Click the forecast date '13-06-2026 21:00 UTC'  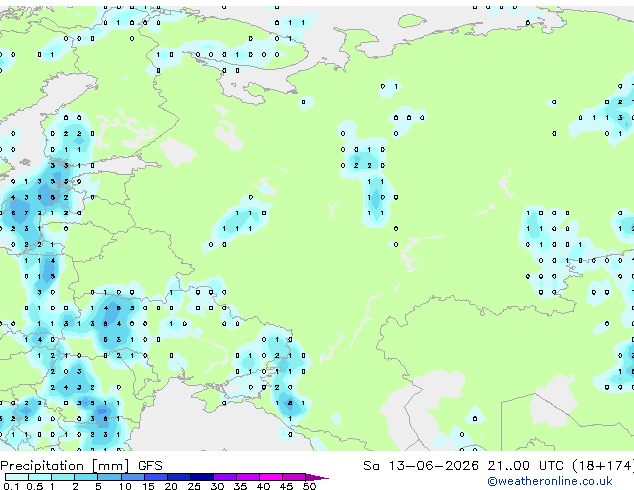pyautogui.click(x=476, y=466)
